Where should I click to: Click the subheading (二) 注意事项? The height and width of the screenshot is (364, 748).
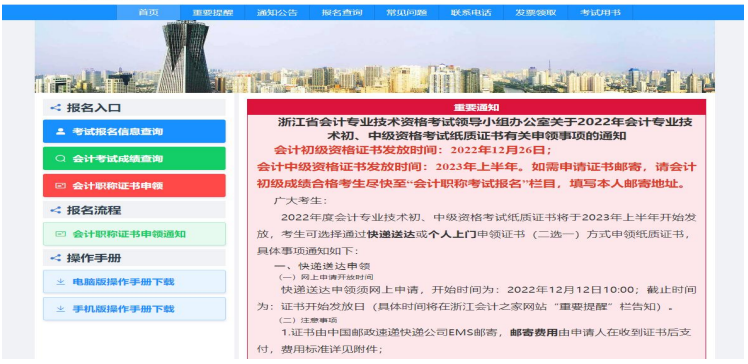(x=308, y=320)
